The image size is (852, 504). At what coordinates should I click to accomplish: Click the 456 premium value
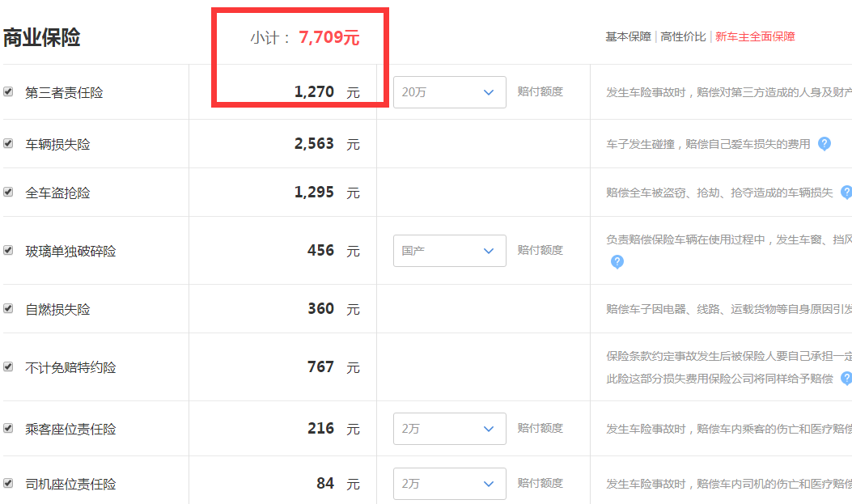click(x=320, y=250)
